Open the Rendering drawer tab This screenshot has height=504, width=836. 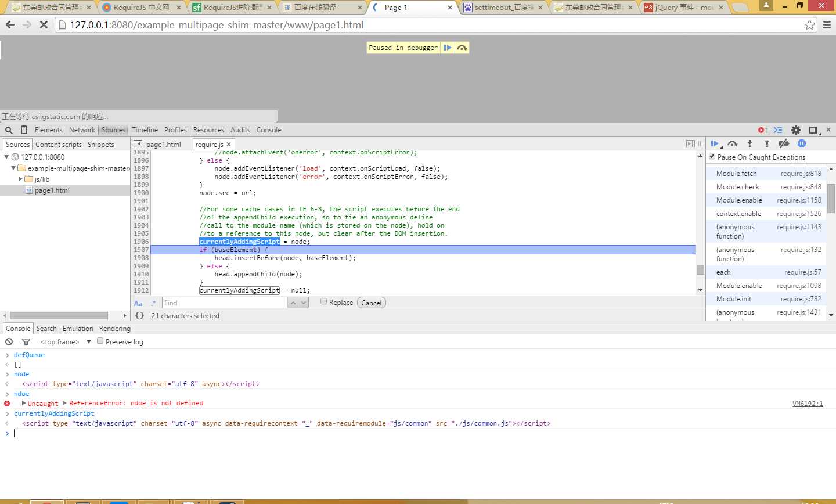[115, 329]
